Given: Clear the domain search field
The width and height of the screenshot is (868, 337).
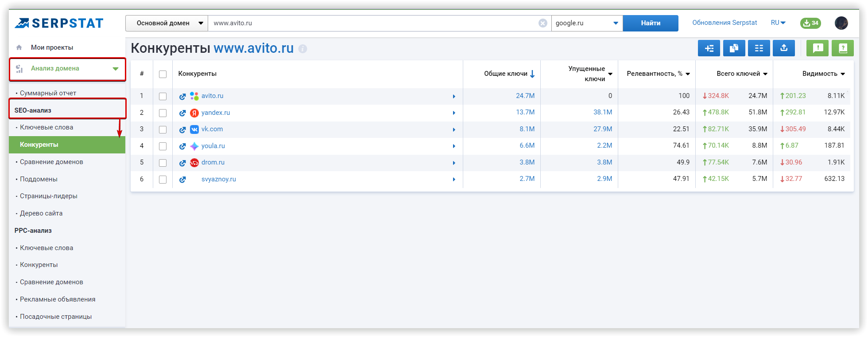Looking at the screenshot, I should click(x=542, y=23).
